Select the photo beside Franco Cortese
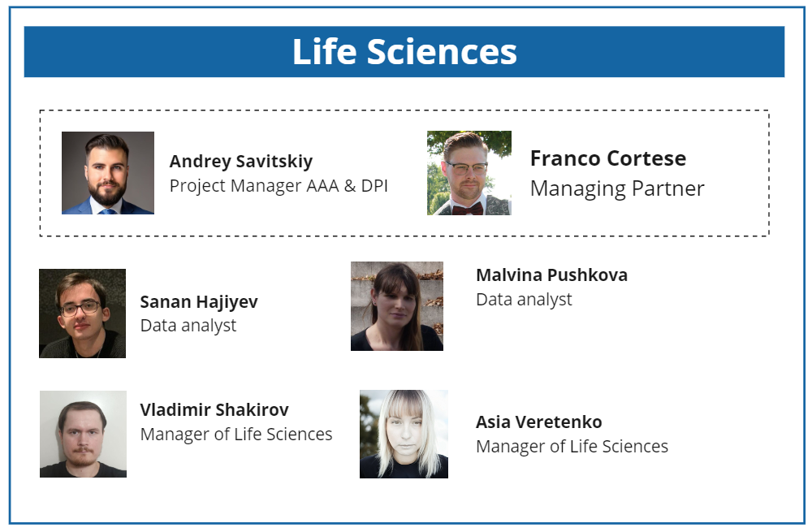 469,173
